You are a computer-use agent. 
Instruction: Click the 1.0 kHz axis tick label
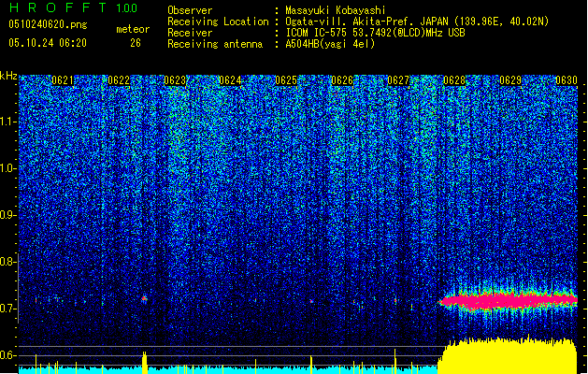[8, 168]
